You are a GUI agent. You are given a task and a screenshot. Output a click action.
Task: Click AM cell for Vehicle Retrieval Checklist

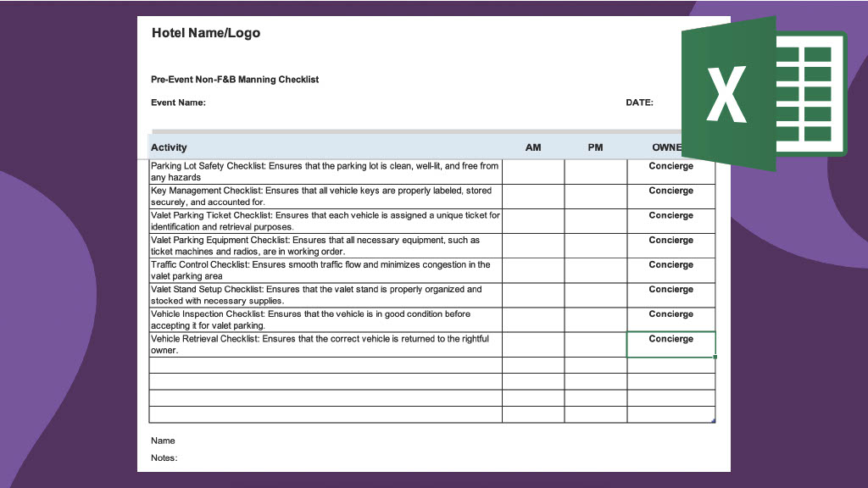click(533, 344)
